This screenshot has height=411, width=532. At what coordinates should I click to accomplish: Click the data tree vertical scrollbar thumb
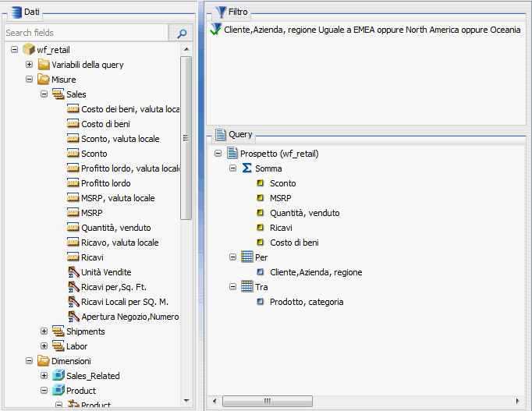(186, 138)
